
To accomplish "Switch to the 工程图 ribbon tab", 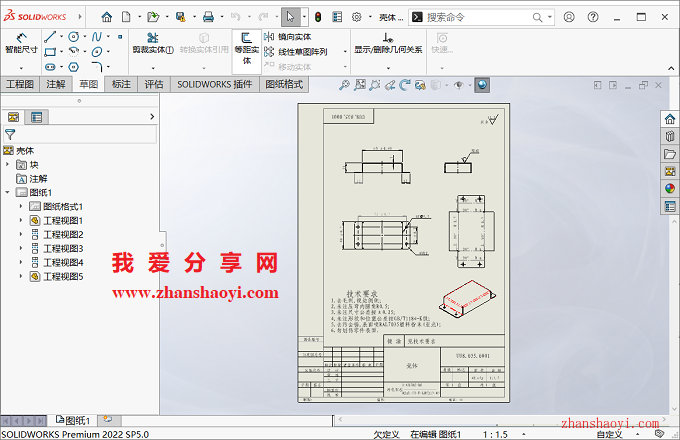I will (20, 84).
